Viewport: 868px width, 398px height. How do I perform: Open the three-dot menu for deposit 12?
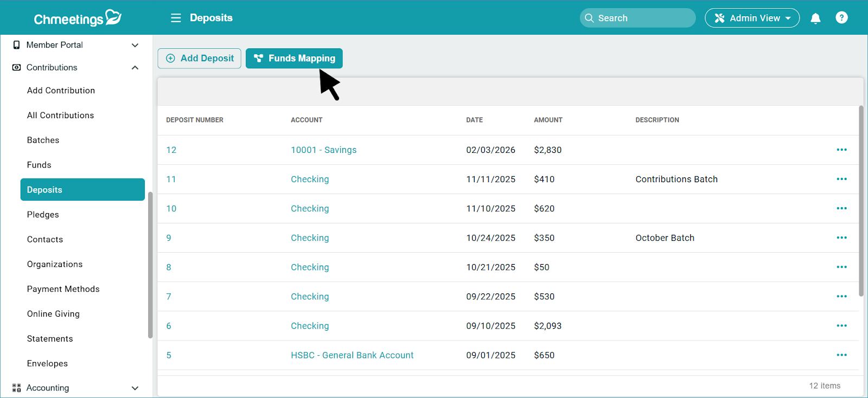point(841,150)
